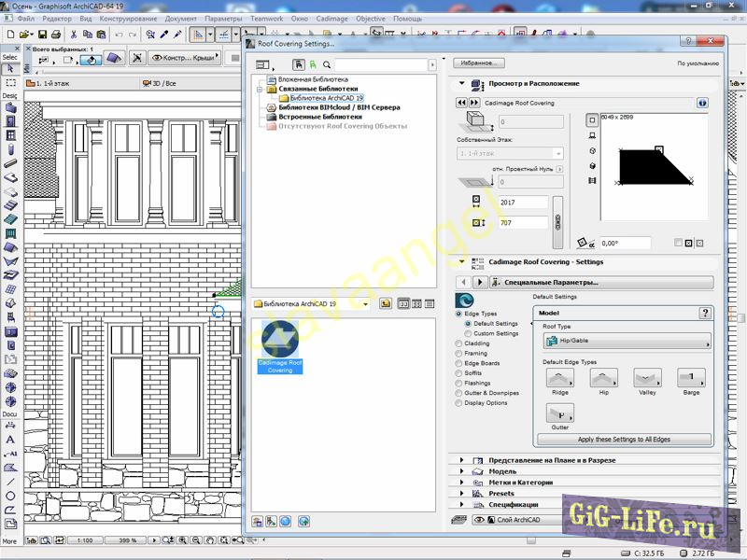Click the Gutter edge type icon
747x560 pixels.
click(560, 413)
